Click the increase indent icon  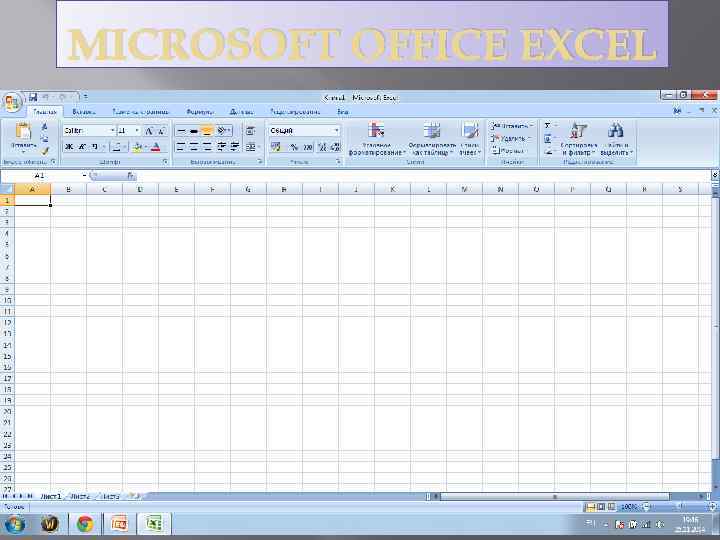[x=235, y=146]
